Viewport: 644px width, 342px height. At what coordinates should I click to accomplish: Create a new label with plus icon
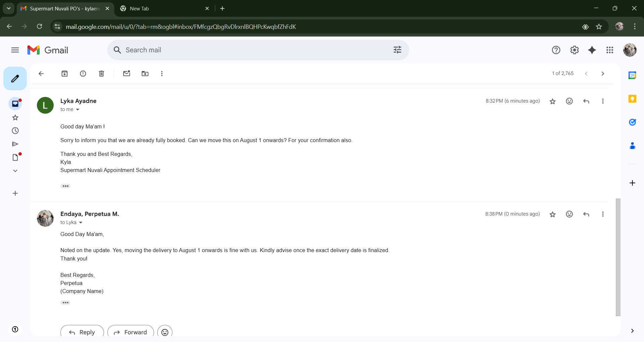(x=15, y=193)
